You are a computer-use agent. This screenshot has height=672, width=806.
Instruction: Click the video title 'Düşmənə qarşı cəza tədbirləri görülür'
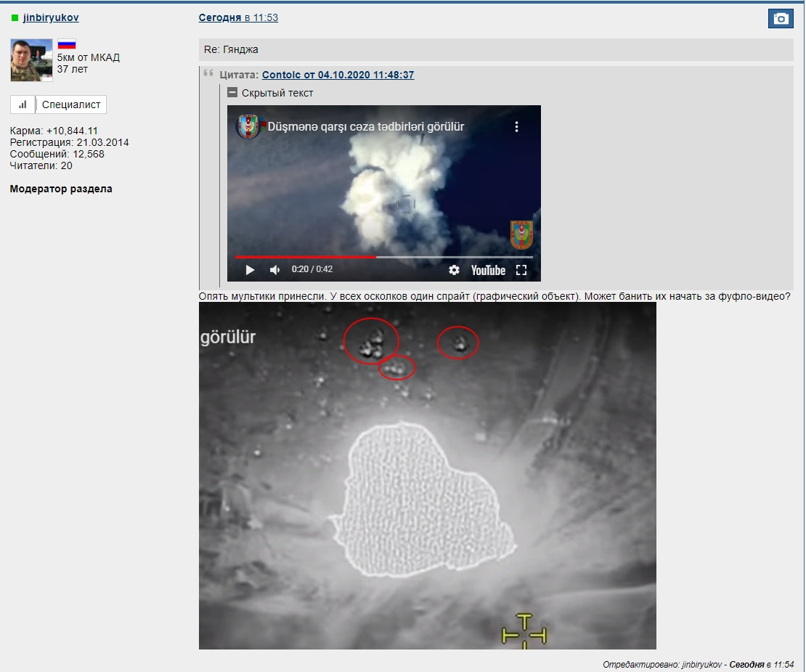[x=366, y=127]
